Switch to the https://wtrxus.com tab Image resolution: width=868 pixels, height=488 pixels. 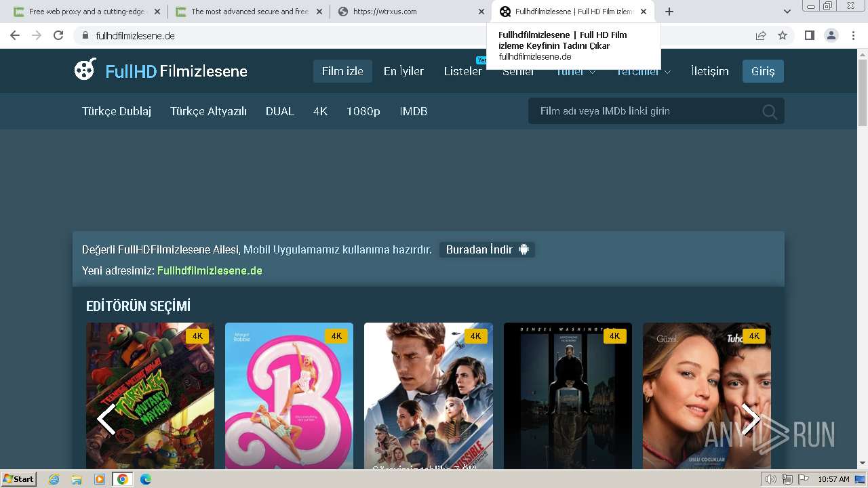click(x=411, y=12)
